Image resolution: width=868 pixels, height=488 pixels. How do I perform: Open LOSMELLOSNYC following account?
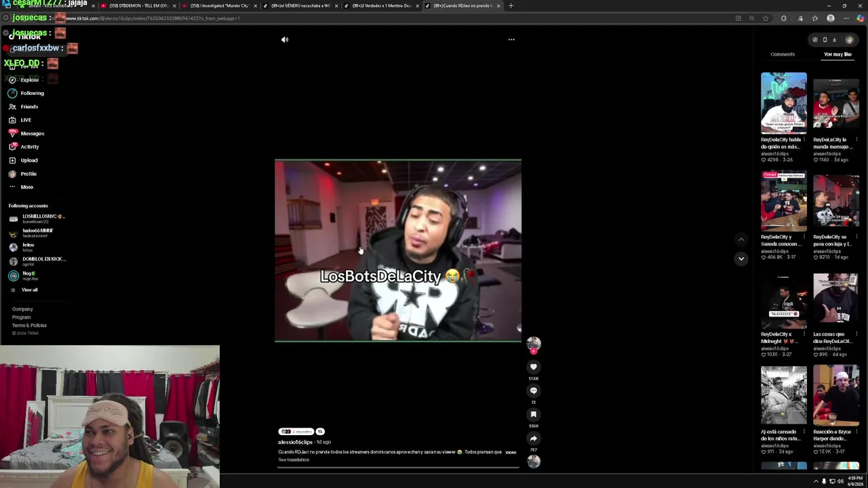point(37,218)
